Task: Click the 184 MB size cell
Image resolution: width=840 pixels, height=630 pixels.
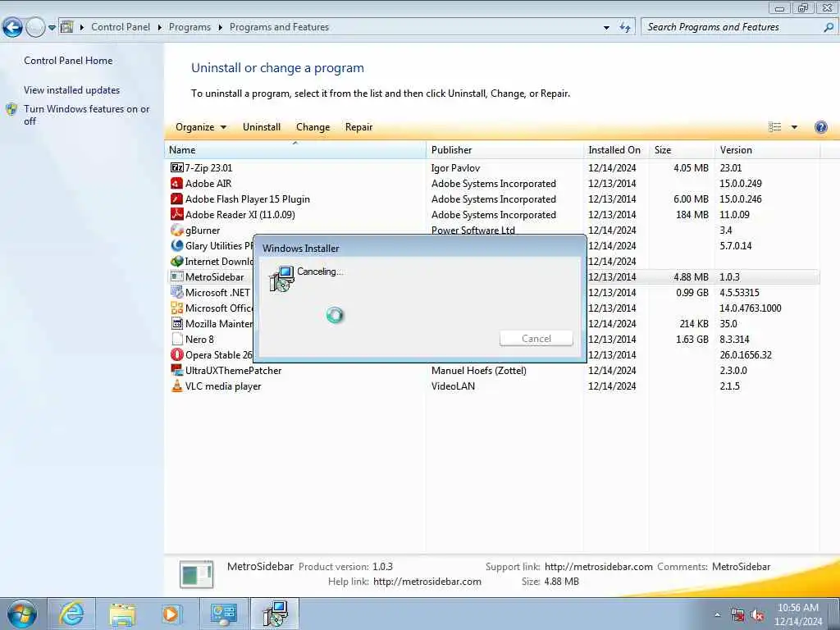Action: click(692, 215)
